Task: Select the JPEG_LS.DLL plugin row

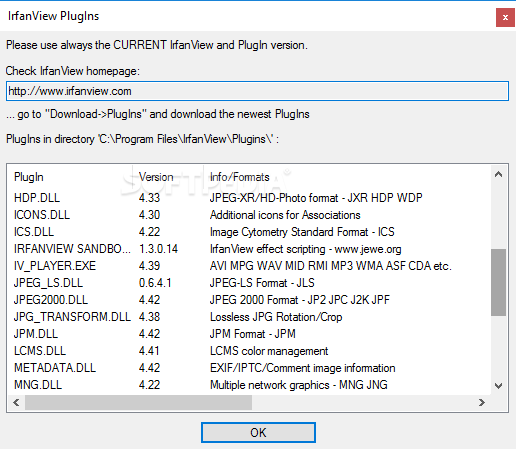Action: point(249,283)
